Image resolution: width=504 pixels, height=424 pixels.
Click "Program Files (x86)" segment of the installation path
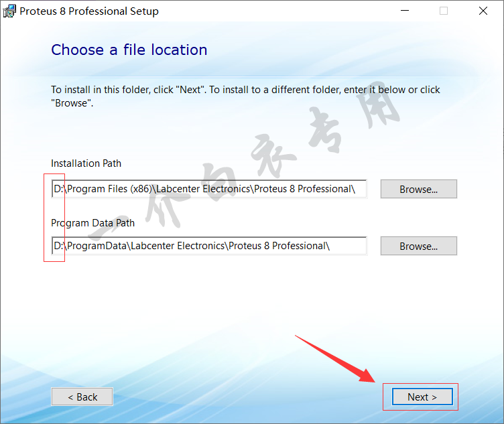coord(109,189)
